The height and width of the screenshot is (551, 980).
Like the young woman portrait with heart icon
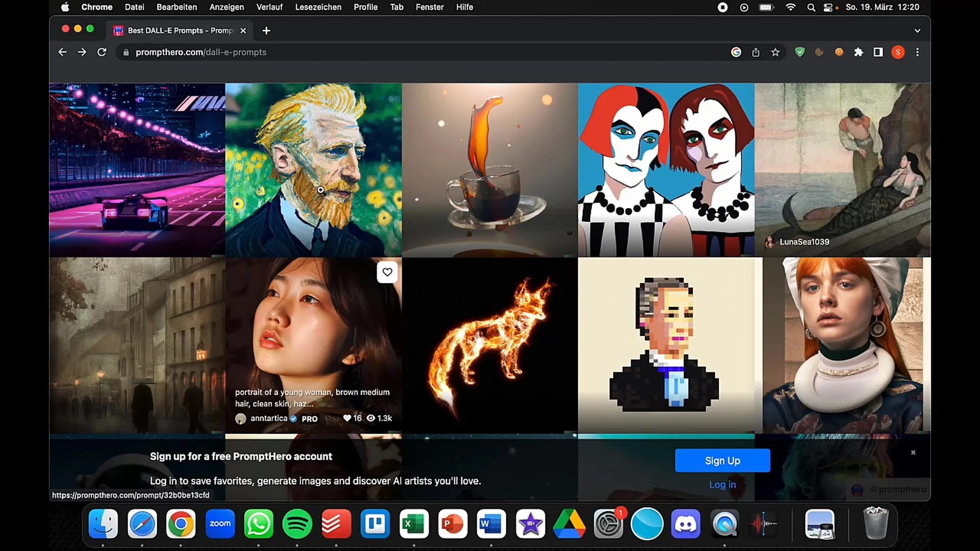coord(387,272)
